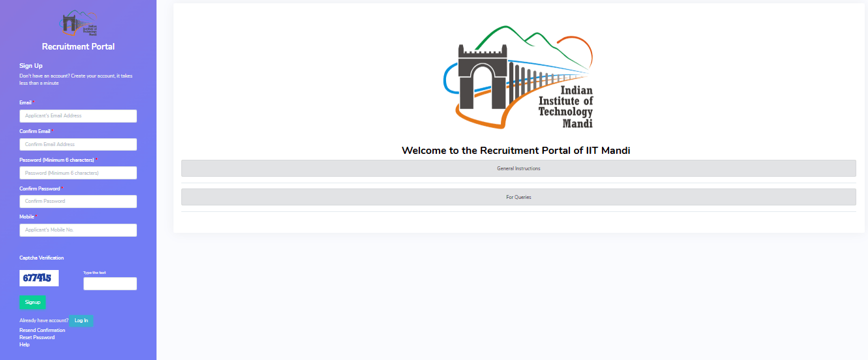Open the Reset Password link

pyautogui.click(x=37, y=337)
